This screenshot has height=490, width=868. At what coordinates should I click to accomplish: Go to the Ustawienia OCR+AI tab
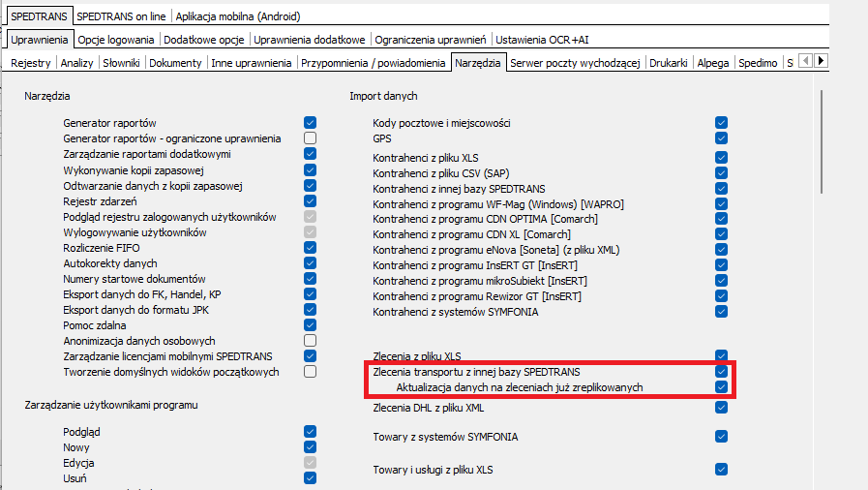point(543,40)
